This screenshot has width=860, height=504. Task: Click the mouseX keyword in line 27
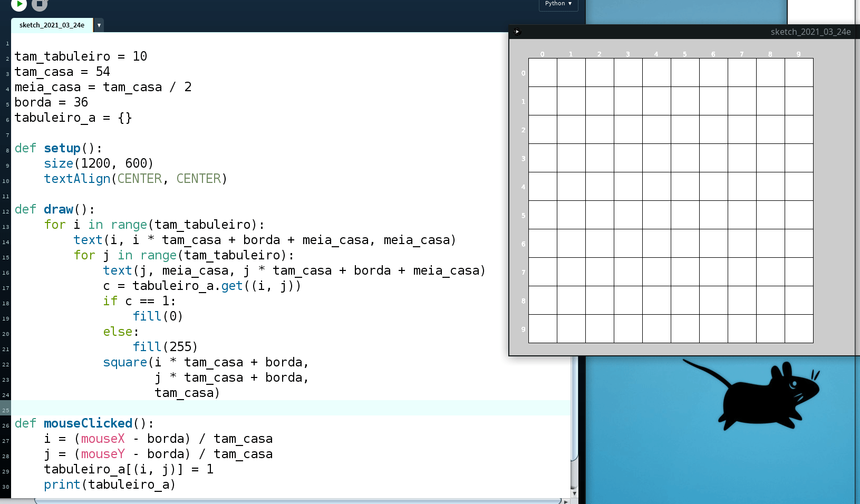[x=103, y=439]
